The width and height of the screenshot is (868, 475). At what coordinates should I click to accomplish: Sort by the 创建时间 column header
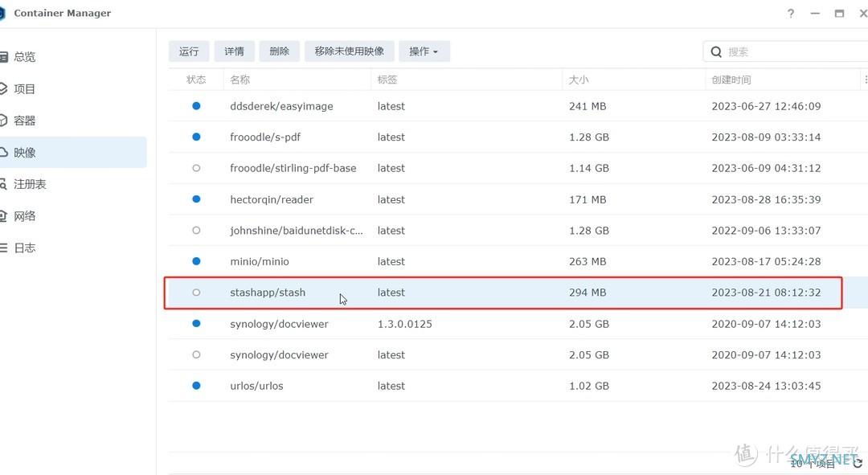(x=731, y=80)
